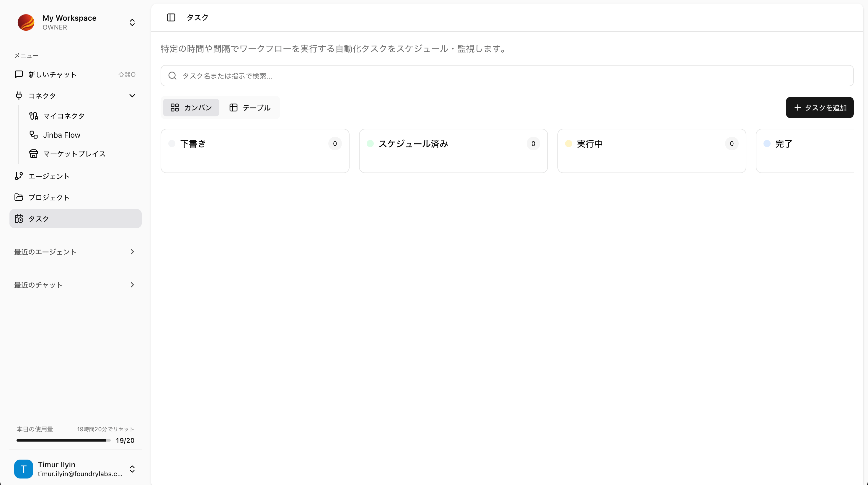868x485 pixels.
Task: Open Jinba Flow
Action: pyautogui.click(x=83, y=135)
